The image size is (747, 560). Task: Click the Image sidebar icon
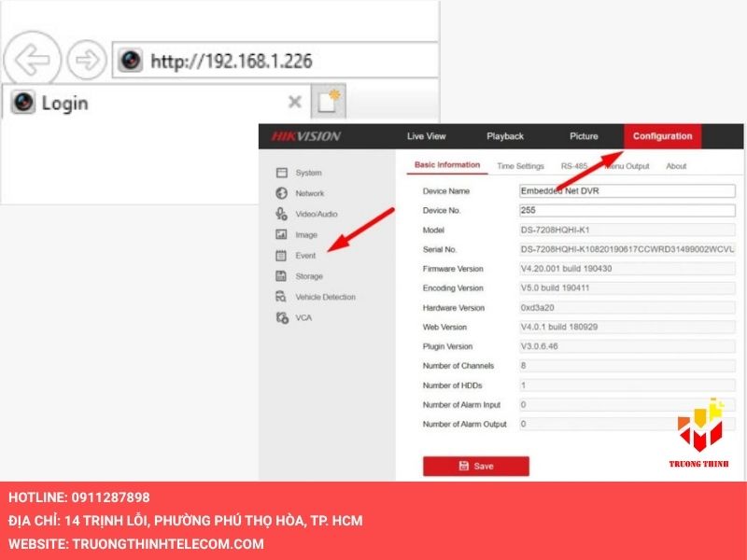(x=282, y=235)
